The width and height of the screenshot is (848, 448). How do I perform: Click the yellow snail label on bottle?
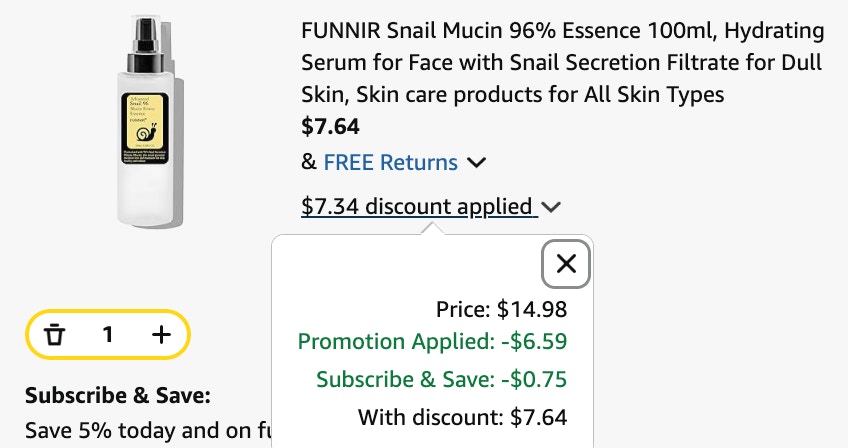point(144,129)
